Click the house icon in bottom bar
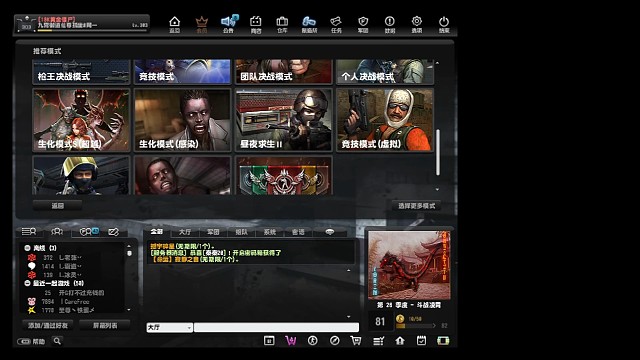This screenshot has width=640, height=360. click(400, 340)
